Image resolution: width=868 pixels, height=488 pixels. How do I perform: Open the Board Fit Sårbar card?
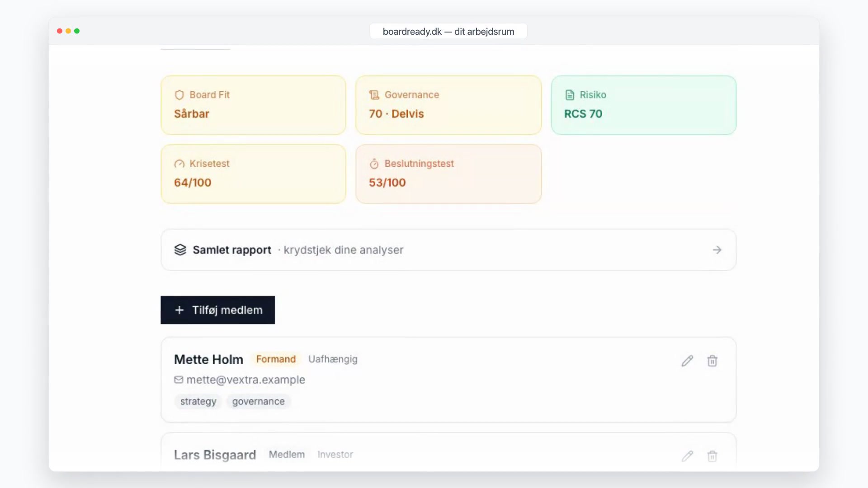tap(253, 105)
